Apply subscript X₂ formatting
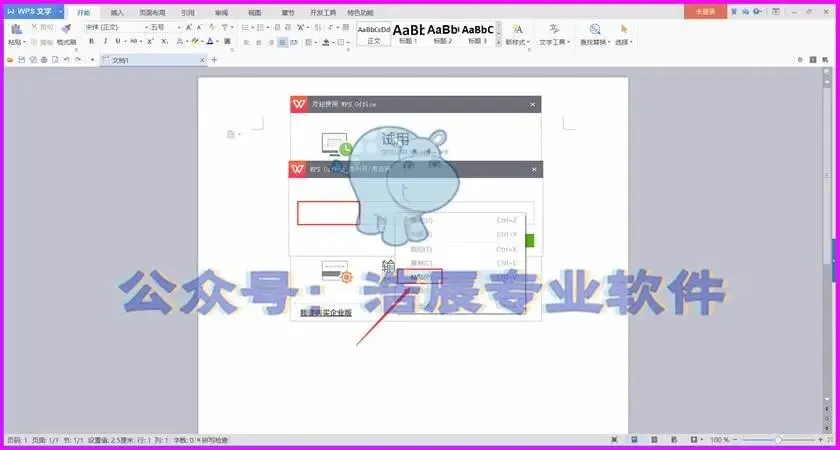Image resolution: width=840 pixels, height=450 pixels. pyautogui.click(x=165, y=41)
